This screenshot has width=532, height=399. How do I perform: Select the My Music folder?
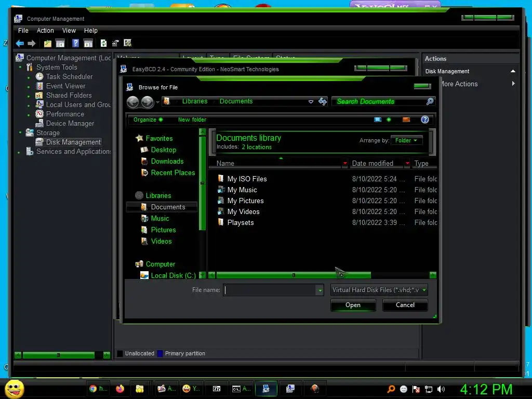click(x=242, y=190)
